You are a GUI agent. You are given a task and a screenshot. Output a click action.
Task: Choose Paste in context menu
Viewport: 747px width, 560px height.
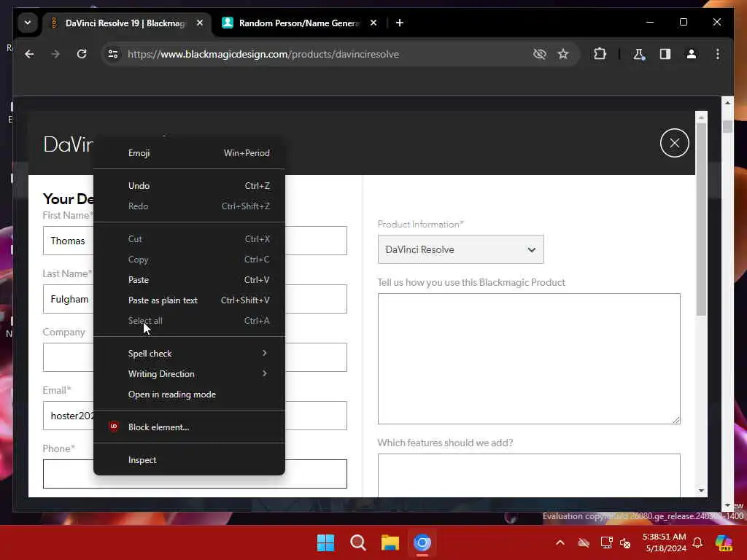pos(189,280)
